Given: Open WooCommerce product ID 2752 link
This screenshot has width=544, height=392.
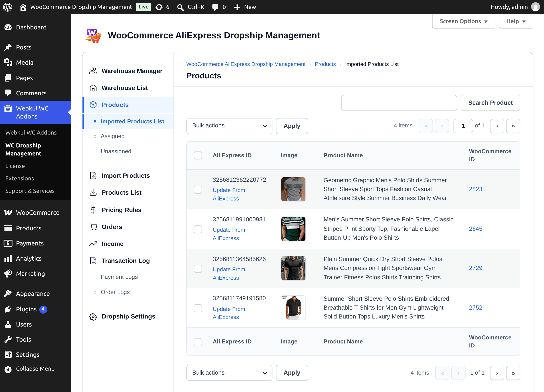Looking at the screenshot, I should [x=475, y=308].
